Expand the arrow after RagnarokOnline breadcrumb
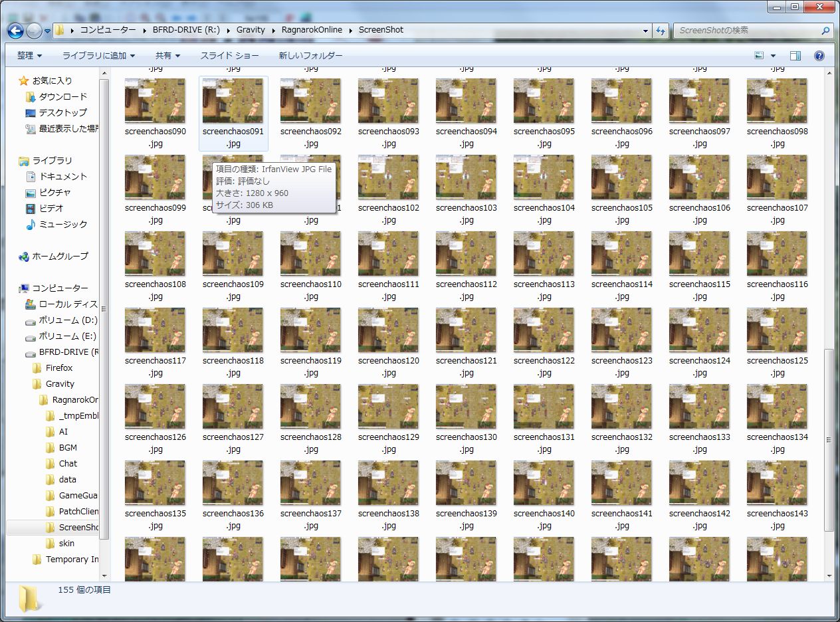The image size is (840, 622). pos(350,30)
